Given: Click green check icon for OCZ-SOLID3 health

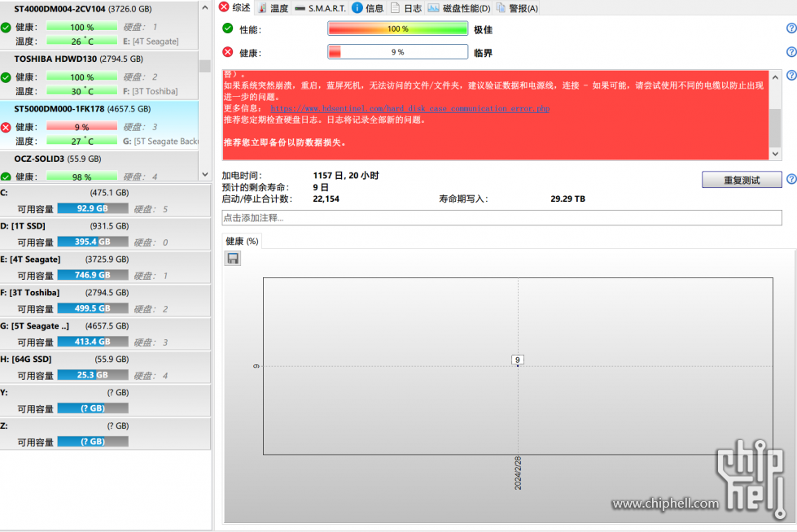Looking at the screenshot, I should point(6,177).
